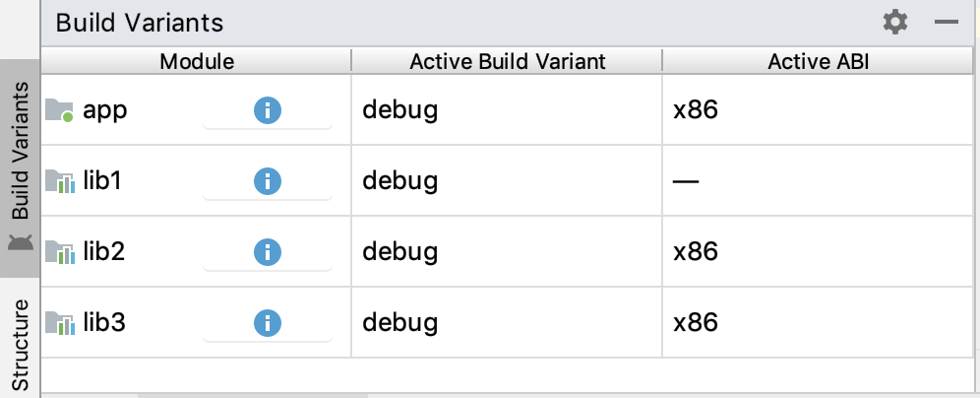
Task: Click the info icon for lib1 module
Action: 268,181
